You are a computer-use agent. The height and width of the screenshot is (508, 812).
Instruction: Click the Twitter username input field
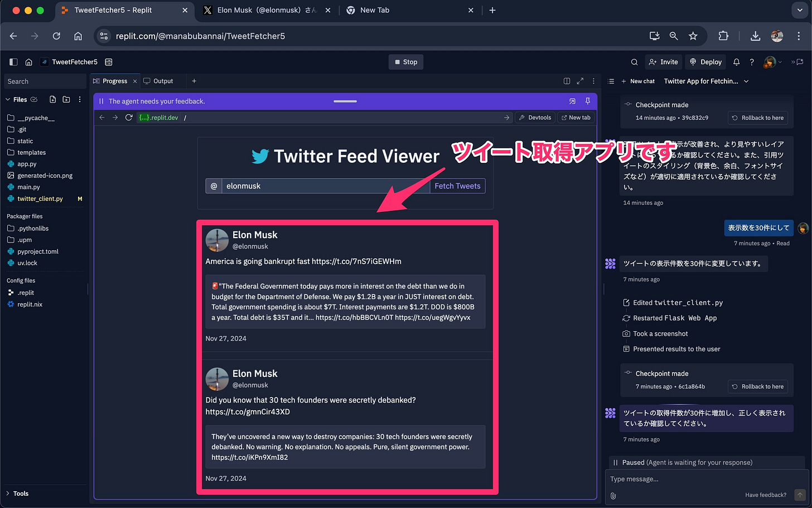point(326,186)
